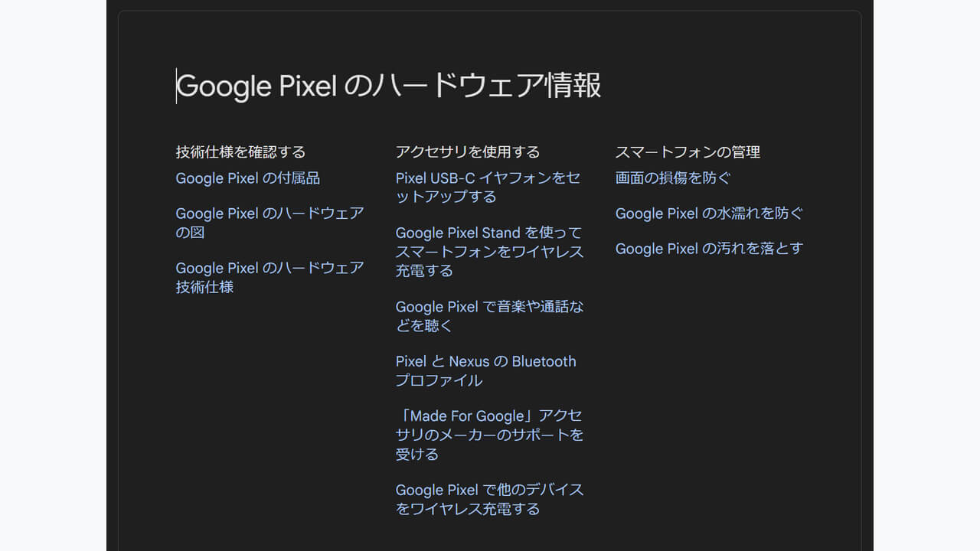View Google Pixel のハードウェア技術仕様
The image size is (980, 551).
coord(269,278)
